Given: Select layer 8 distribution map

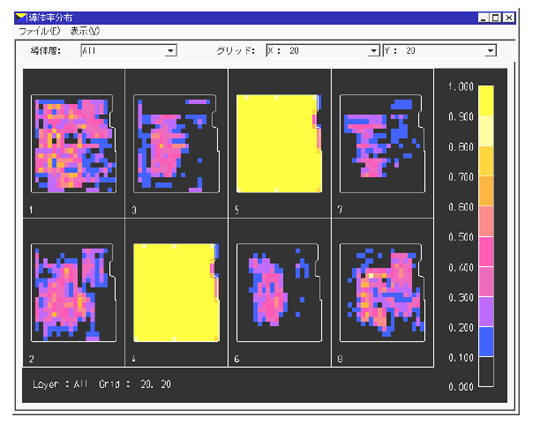Looking at the screenshot, I should click(x=382, y=292).
